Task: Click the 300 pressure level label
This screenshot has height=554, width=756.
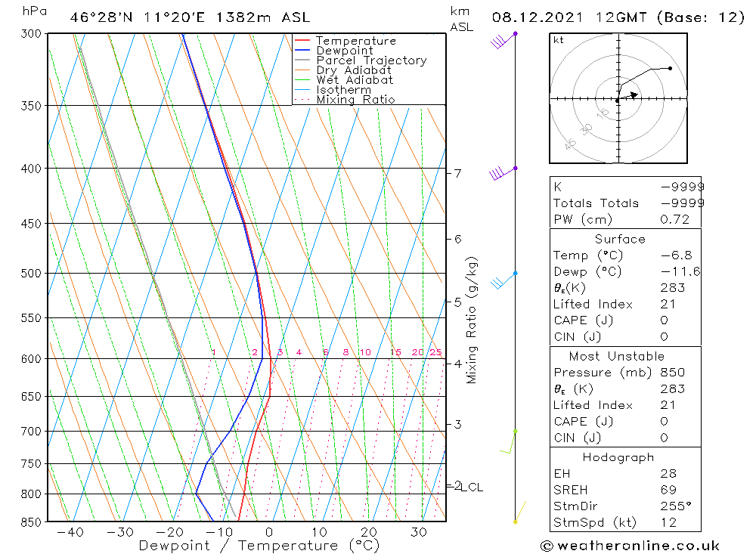Action: 31,34
